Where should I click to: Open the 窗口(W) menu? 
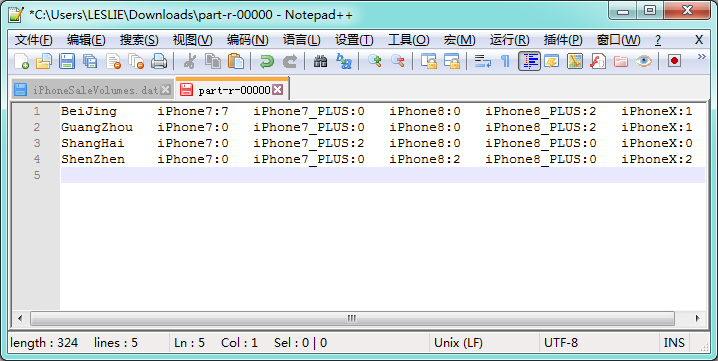click(619, 40)
